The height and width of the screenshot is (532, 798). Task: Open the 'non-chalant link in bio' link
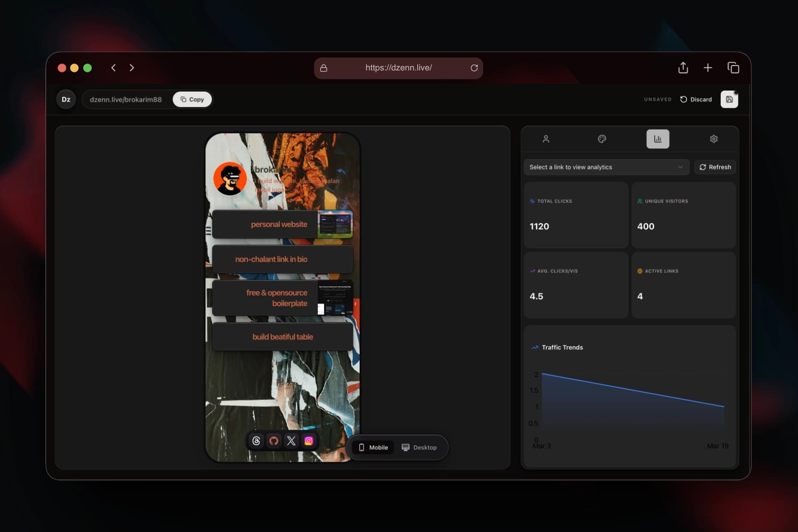pos(282,259)
